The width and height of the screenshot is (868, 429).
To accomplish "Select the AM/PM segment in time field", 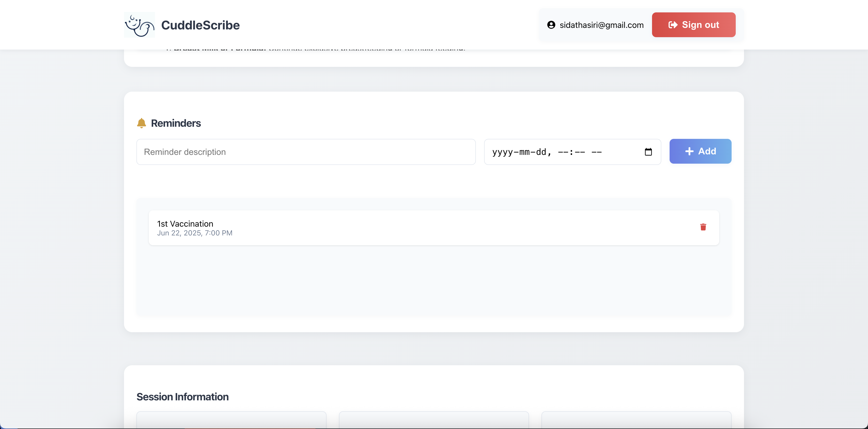I will [x=596, y=152].
